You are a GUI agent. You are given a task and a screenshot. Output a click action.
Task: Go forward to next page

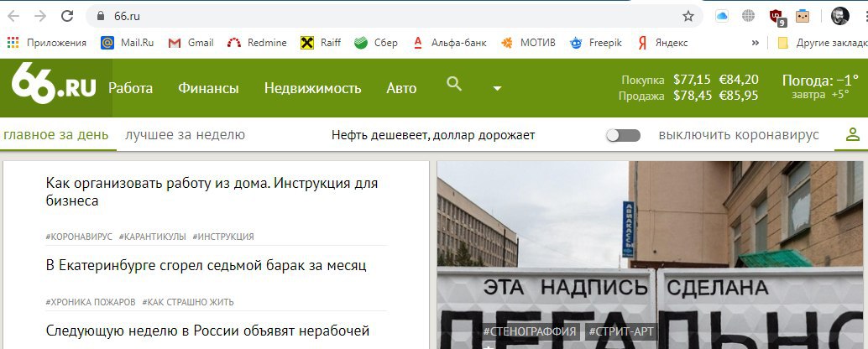point(39,16)
